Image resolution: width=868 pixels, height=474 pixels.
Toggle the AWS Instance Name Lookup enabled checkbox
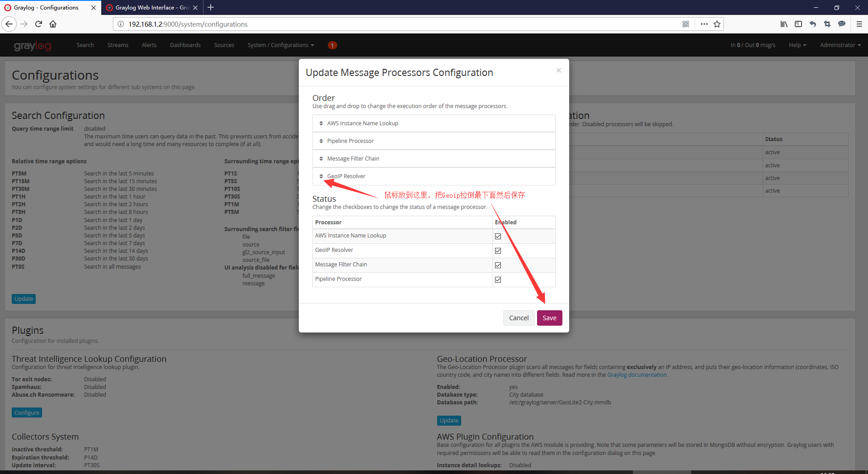pyautogui.click(x=498, y=236)
